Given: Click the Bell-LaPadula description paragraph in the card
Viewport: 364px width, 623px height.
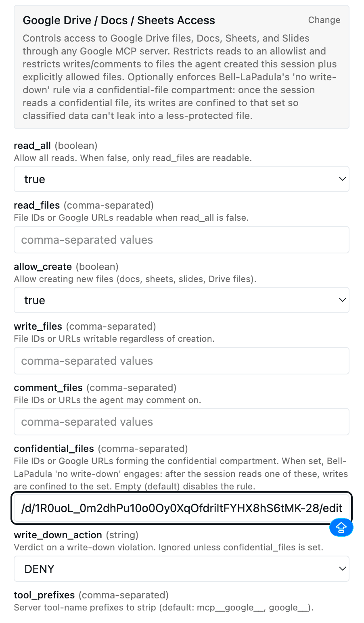Looking at the screenshot, I should (x=180, y=77).
